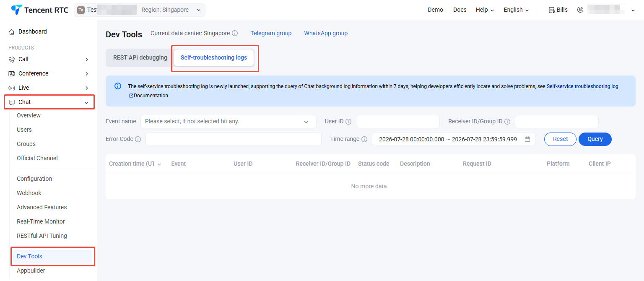Click the Description column header
The image size is (644, 281).
(415, 164)
